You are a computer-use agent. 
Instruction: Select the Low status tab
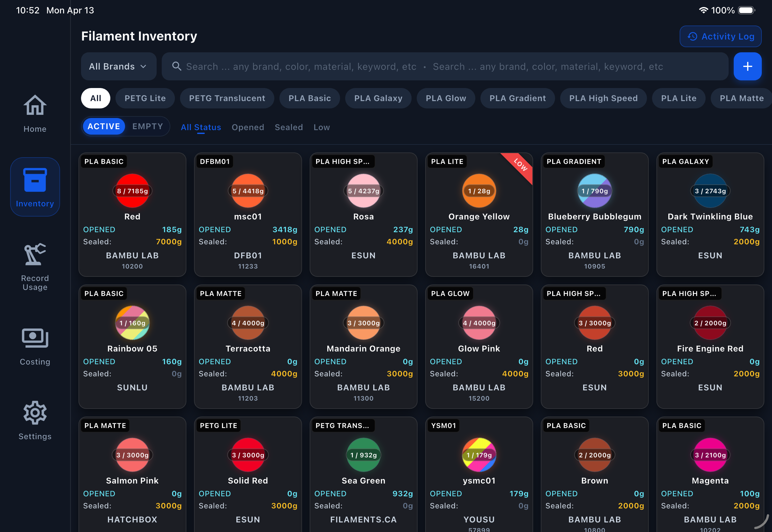pos(321,127)
